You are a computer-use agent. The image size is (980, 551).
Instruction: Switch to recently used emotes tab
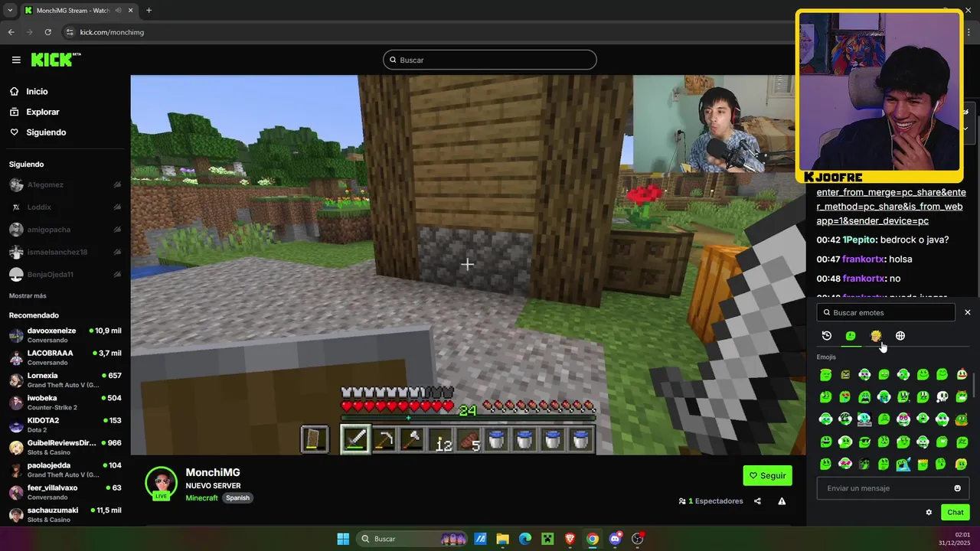pos(827,336)
